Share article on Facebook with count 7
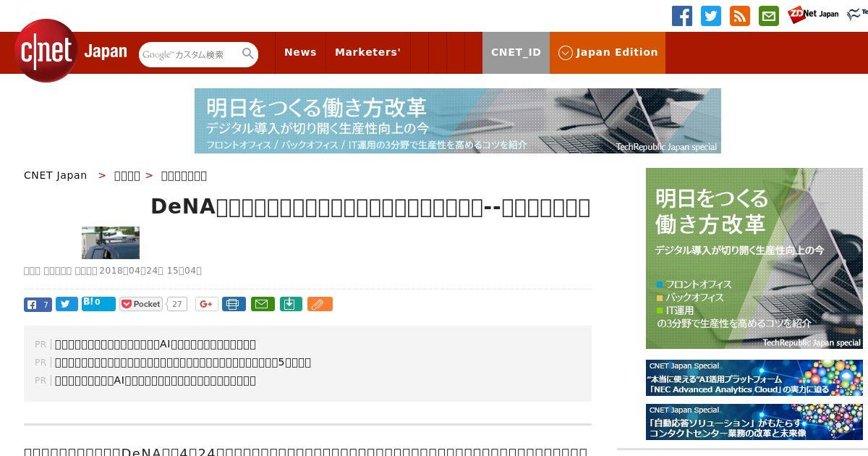The height and width of the screenshot is (456, 868). point(38,304)
